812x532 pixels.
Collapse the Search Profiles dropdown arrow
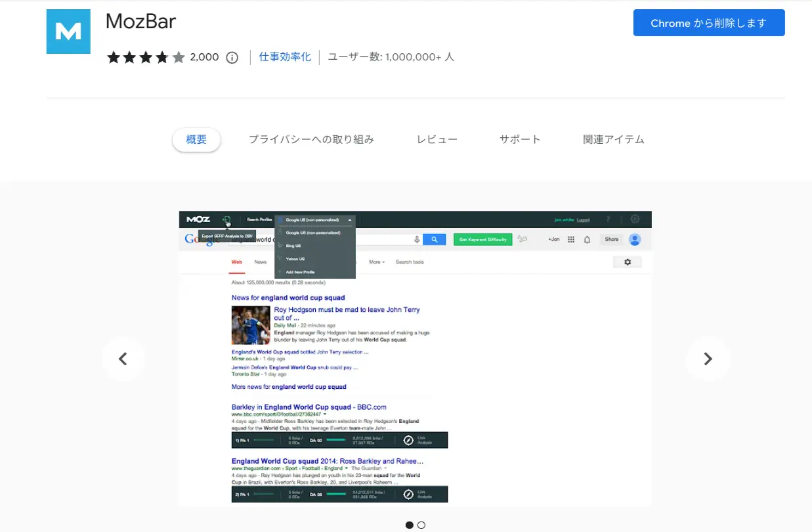(x=350, y=220)
